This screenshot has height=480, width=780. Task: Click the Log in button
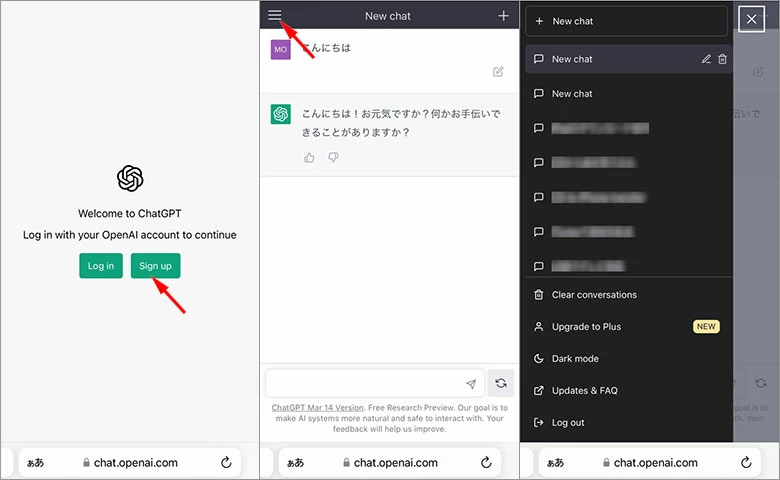[101, 265]
